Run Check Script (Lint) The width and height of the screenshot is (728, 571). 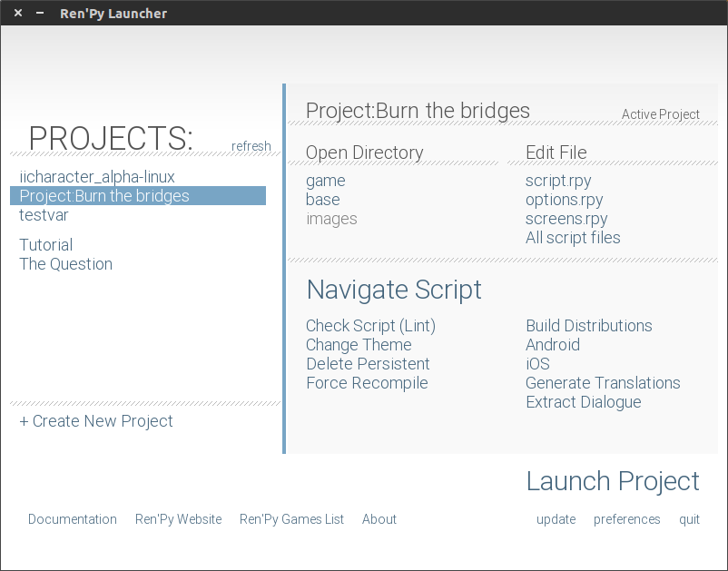(370, 326)
